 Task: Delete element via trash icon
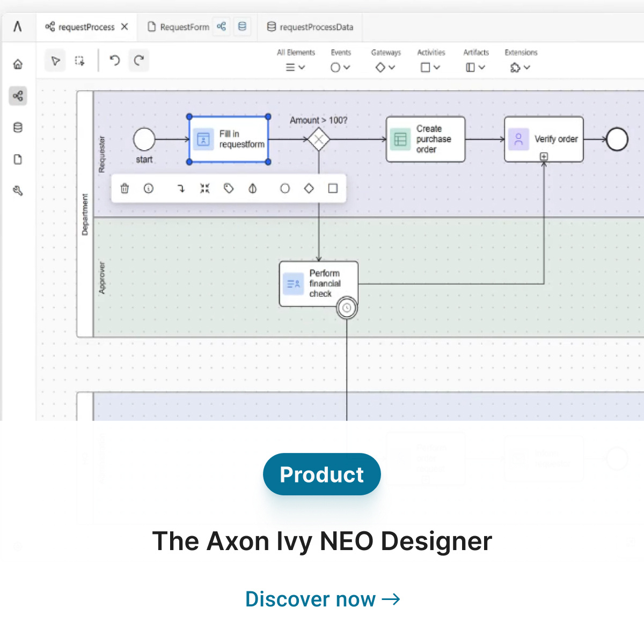[x=125, y=188]
